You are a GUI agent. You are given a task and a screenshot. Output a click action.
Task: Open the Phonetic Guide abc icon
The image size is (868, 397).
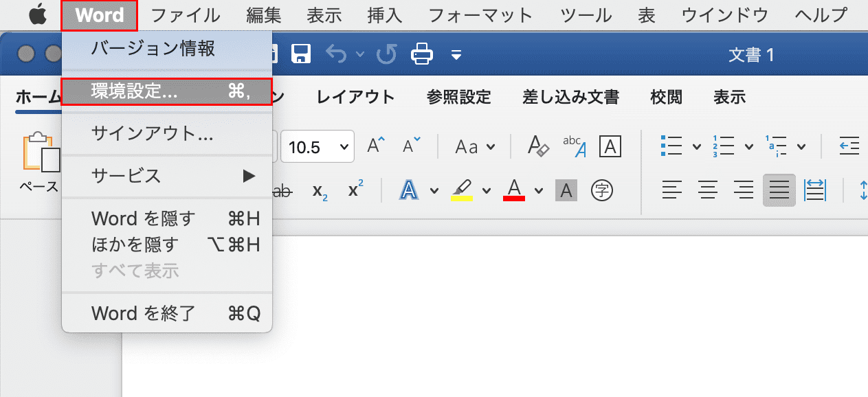[574, 146]
